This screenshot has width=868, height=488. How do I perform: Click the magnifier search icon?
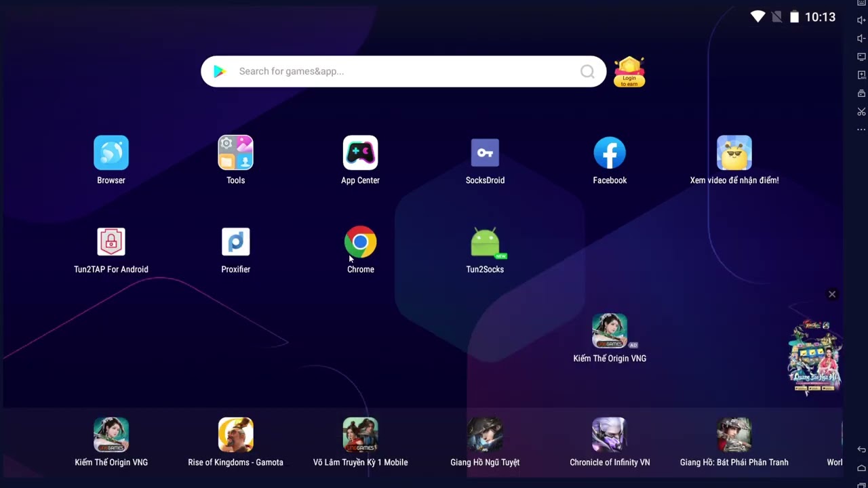tap(587, 71)
